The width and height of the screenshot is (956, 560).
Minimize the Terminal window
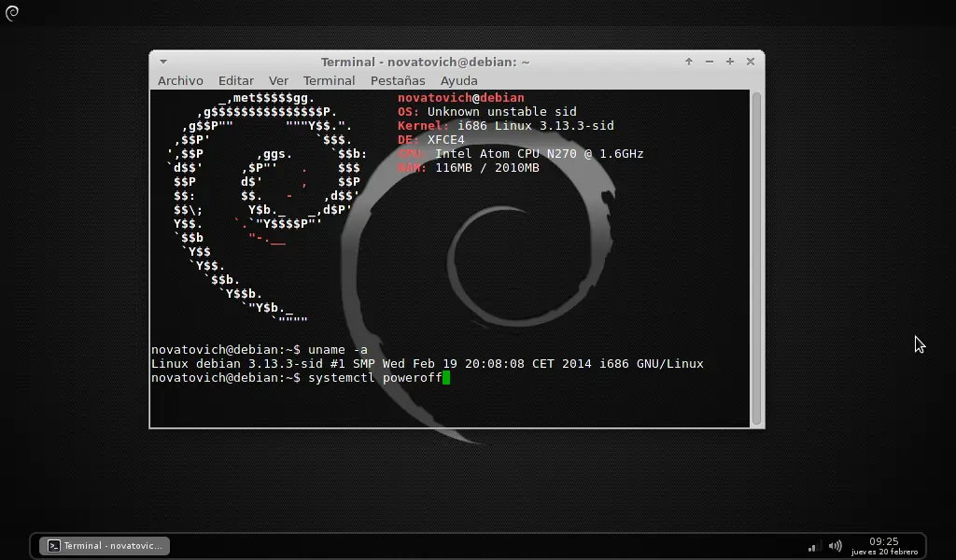point(710,62)
